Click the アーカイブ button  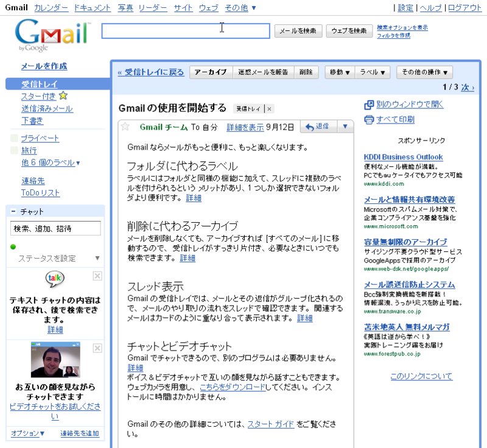211,72
